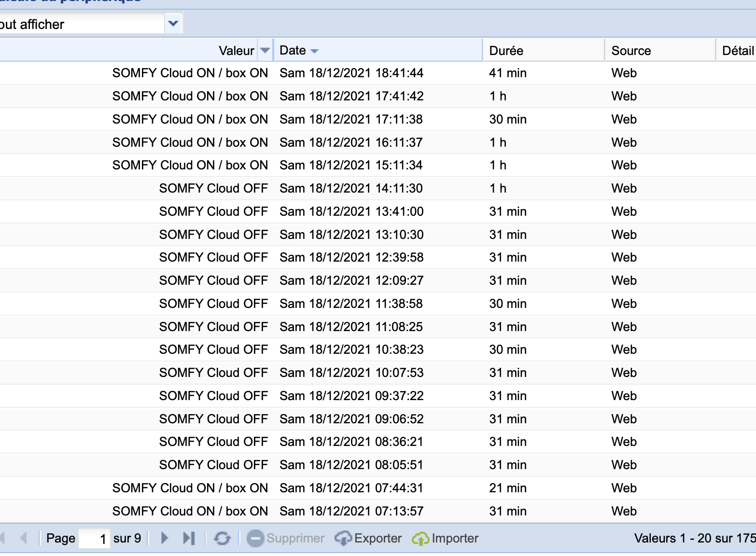The height and width of the screenshot is (556, 756).
Task: Refresh the history table
Action: 222,538
